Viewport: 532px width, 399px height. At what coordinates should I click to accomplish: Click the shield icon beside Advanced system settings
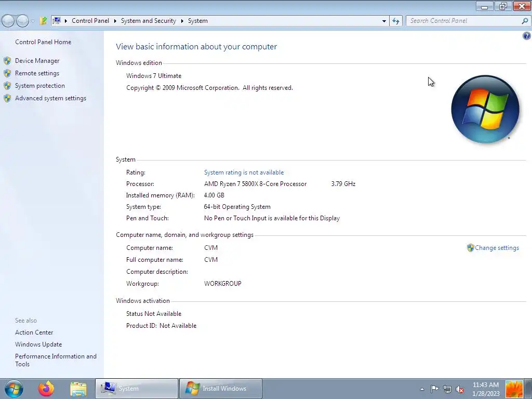(x=7, y=98)
